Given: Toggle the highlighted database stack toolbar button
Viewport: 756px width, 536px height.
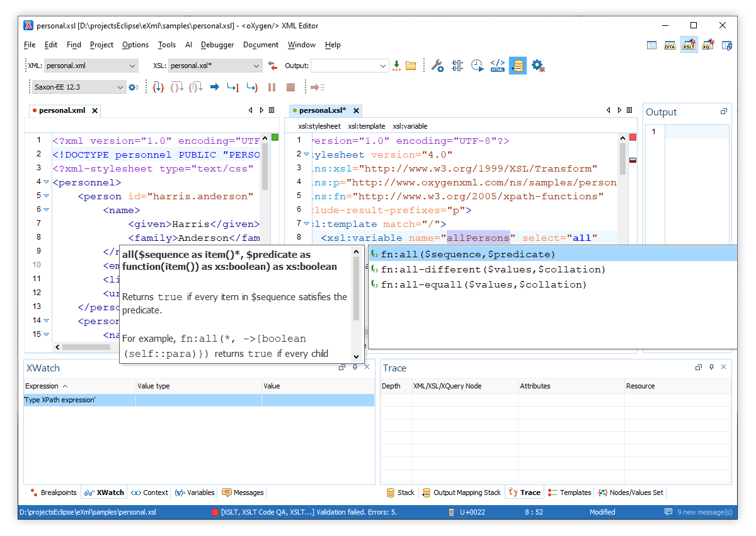Looking at the screenshot, I should [518, 66].
